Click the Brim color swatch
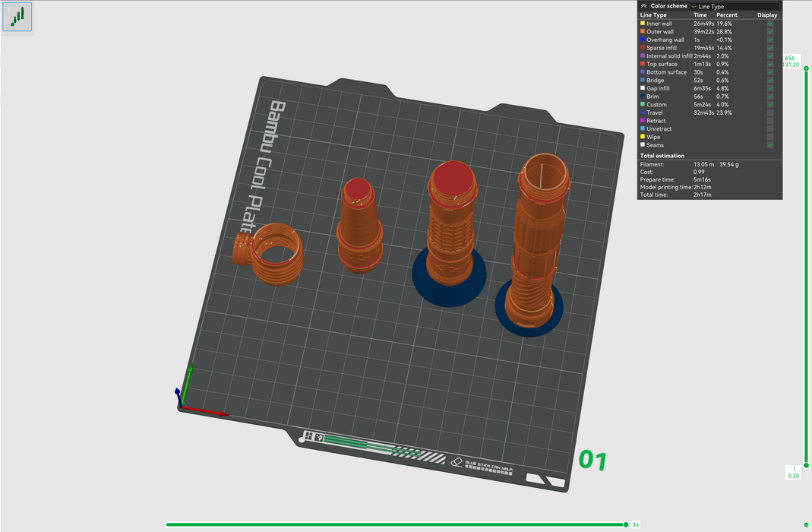 pyautogui.click(x=643, y=97)
